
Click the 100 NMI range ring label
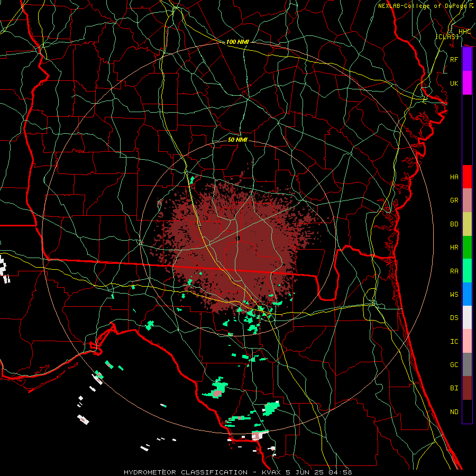(x=237, y=42)
